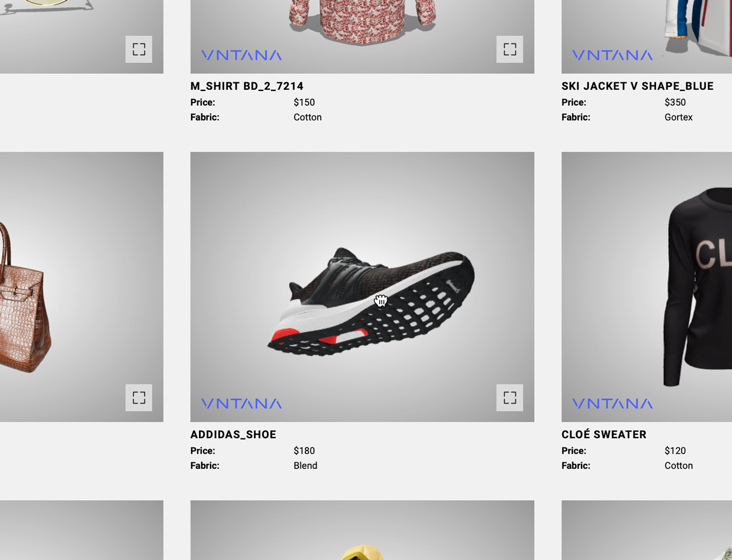Image resolution: width=732 pixels, height=560 pixels.
Task: Select the yellow item viewer at bottom
Action: click(362, 530)
